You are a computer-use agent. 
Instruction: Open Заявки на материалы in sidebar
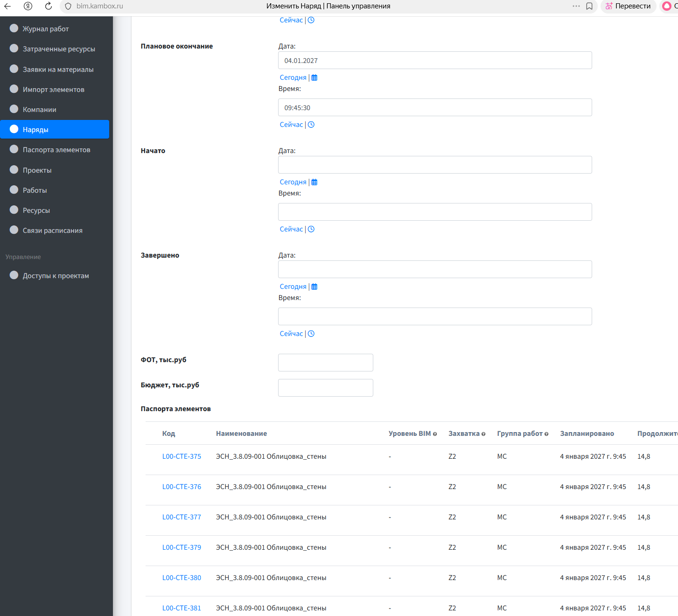coord(55,69)
